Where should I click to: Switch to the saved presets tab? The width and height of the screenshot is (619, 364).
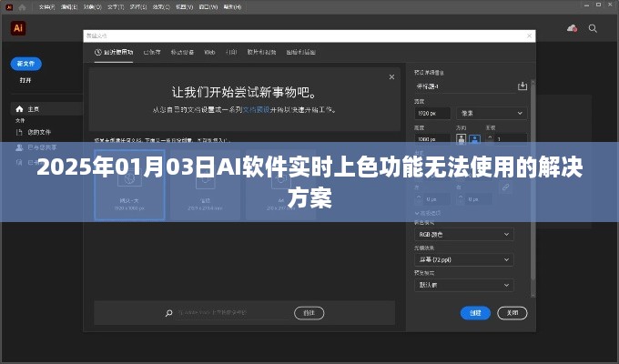pyautogui.click(x=152, y=52)
